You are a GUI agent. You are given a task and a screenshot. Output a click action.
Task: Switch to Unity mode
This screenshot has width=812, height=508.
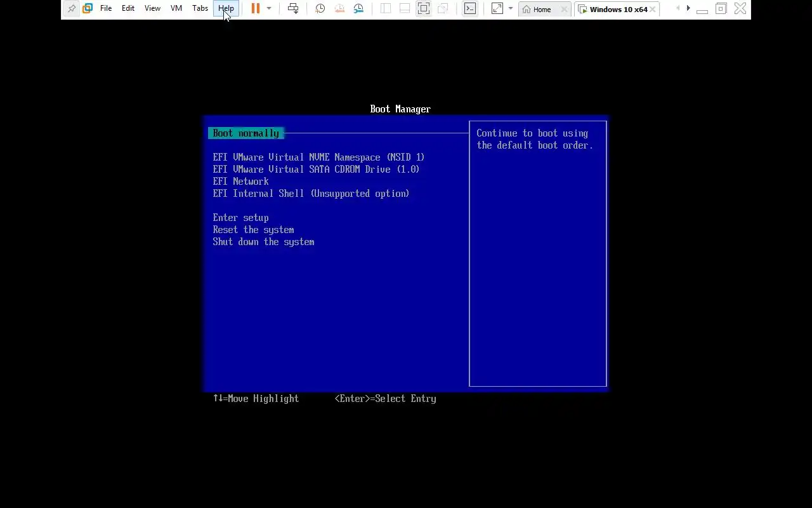click(443, 9)
